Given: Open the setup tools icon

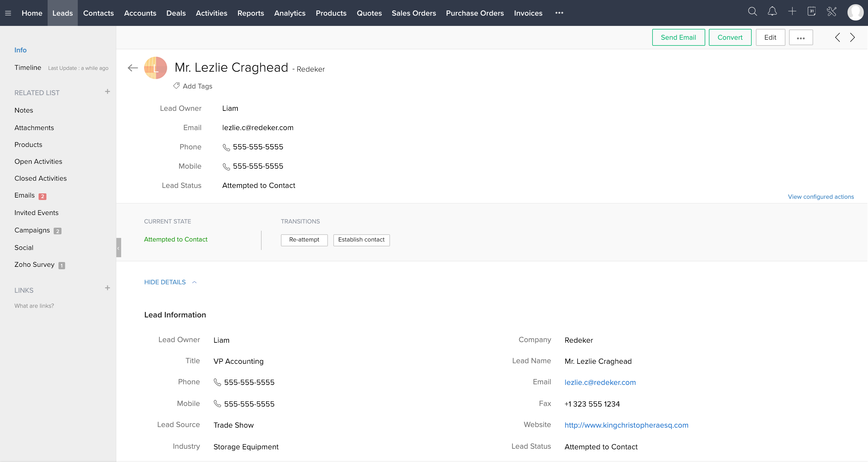Looking at the screenshot, I should click(x=831, y=12).
